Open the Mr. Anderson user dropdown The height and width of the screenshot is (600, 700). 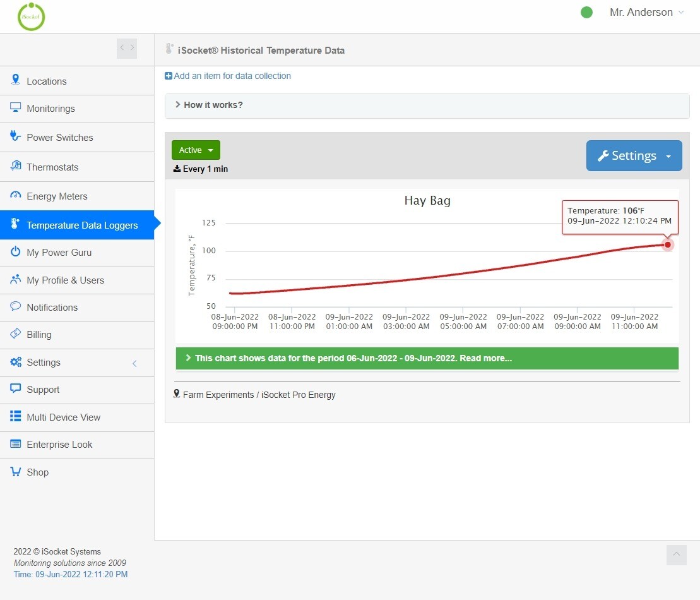646,13
